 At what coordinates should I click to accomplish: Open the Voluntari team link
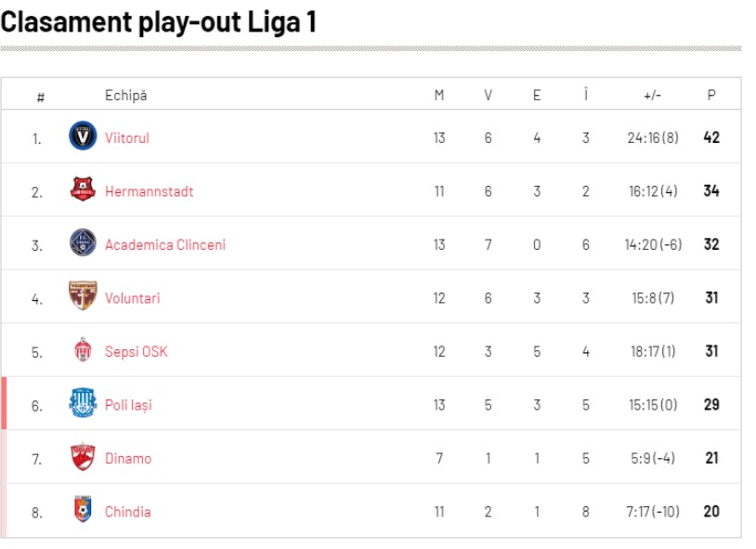132,298
